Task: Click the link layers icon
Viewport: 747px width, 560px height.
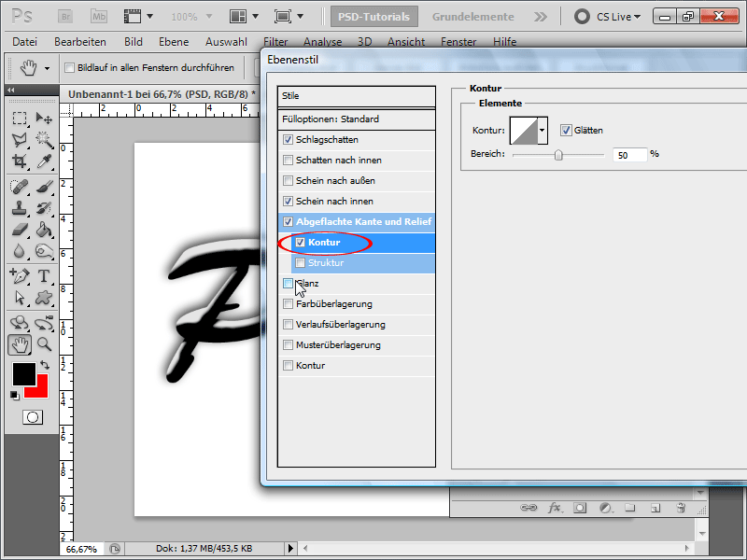Action: click(529, 508)
